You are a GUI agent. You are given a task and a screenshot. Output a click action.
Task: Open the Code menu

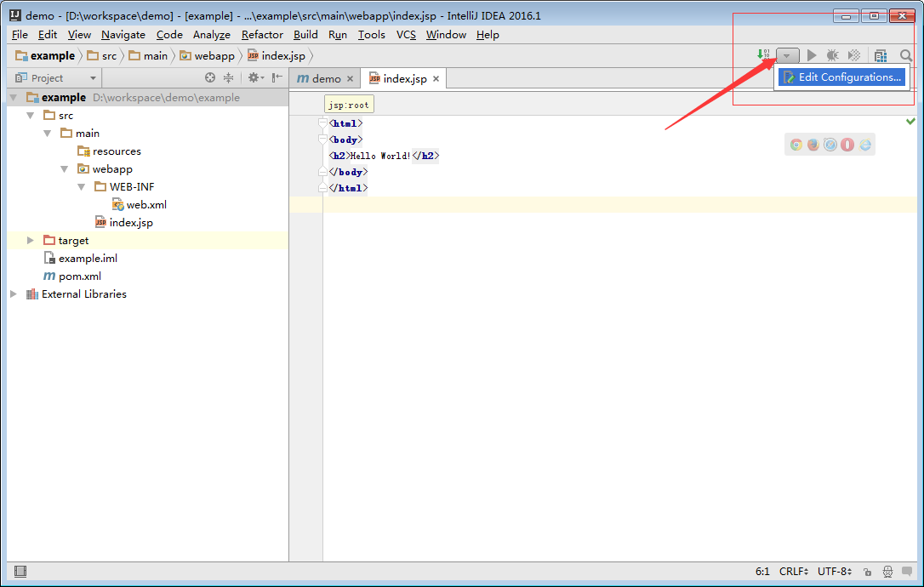coord(169,35)
